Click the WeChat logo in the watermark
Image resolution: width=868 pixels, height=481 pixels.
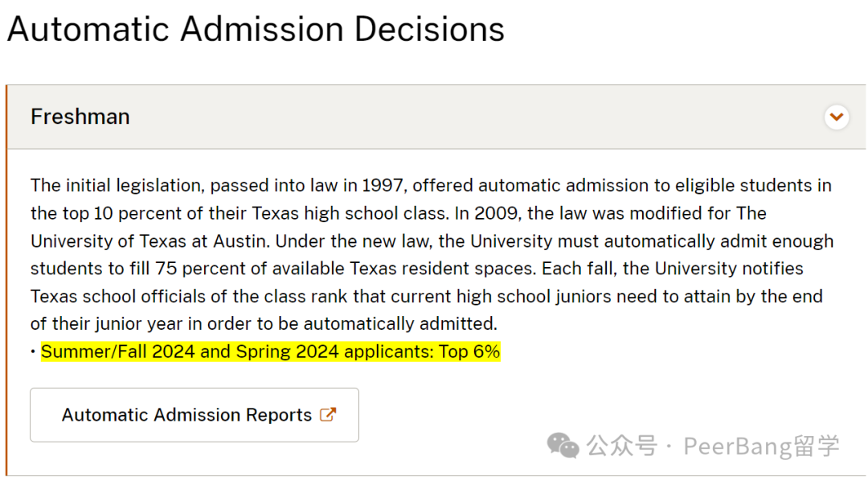tap(563, 446)
